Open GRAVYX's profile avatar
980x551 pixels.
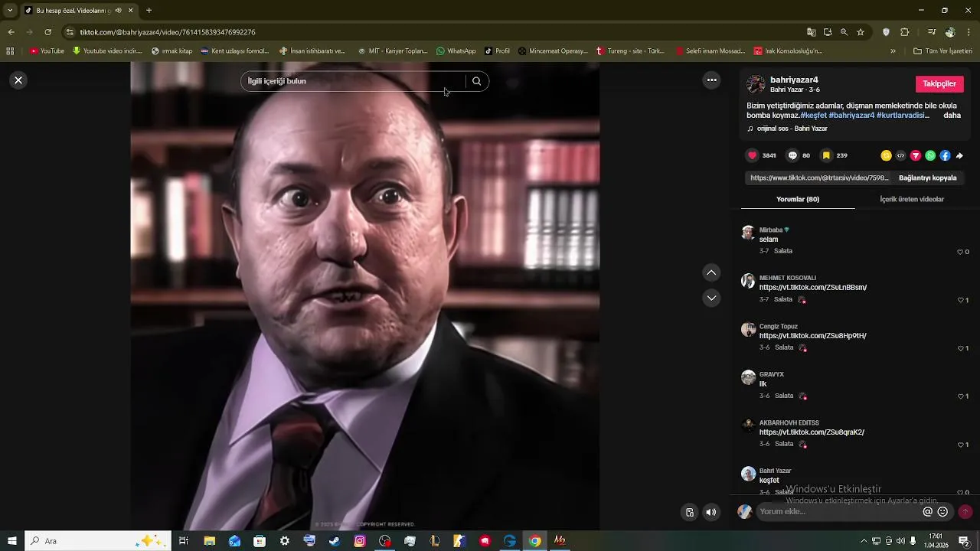(x=748, y=377)
